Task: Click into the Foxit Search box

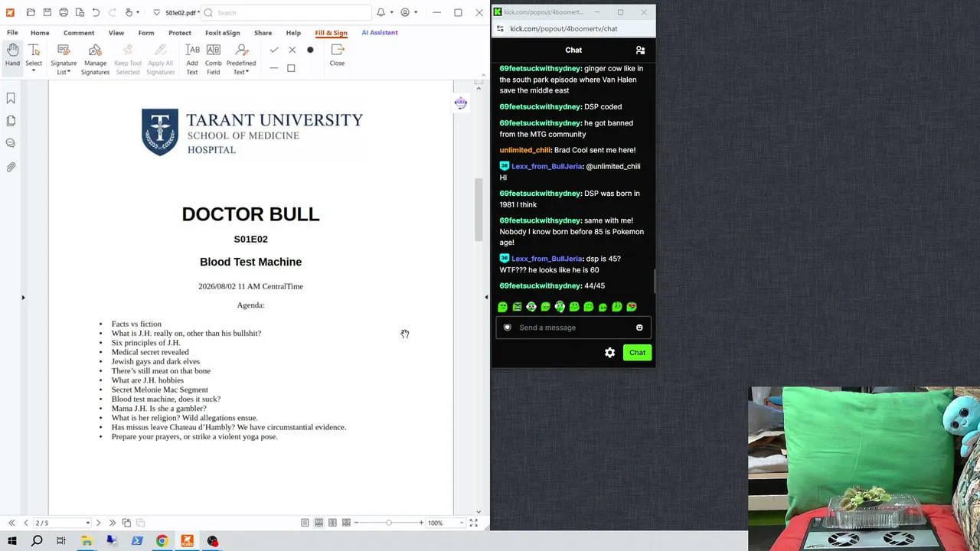Action: point(287,12)
